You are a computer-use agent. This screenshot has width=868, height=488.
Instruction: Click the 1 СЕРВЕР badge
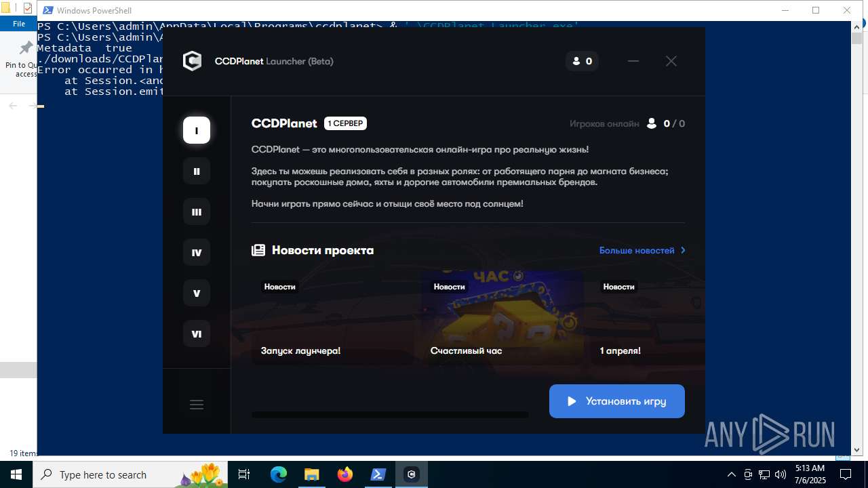[x=345, y=123]
